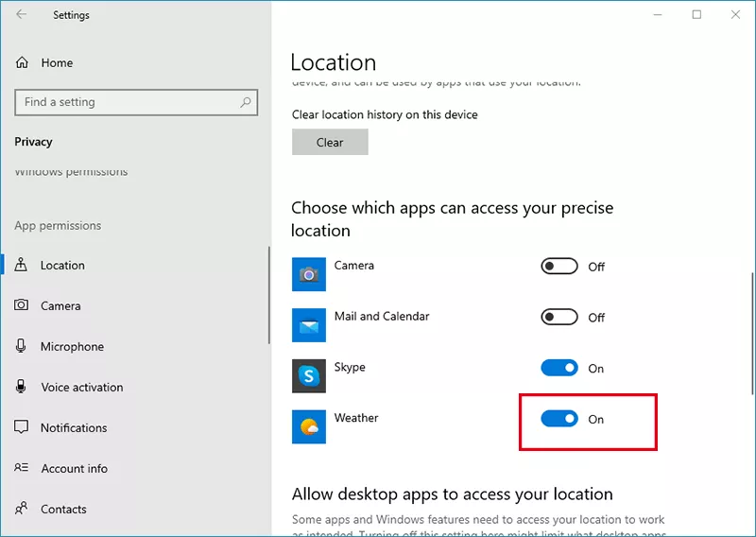Click the main content scrollbar thumb
756x537 pixels.
[753, 334]
